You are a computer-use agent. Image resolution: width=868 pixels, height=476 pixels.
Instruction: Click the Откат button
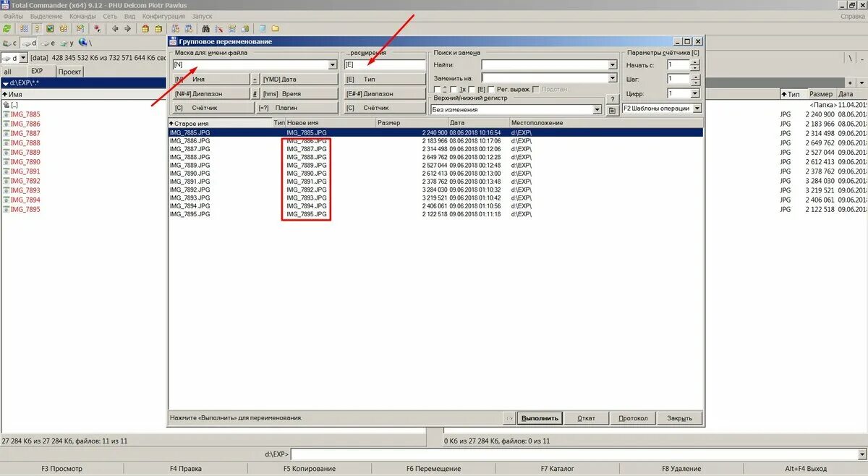pyautogui.click(x=586, y=418)
